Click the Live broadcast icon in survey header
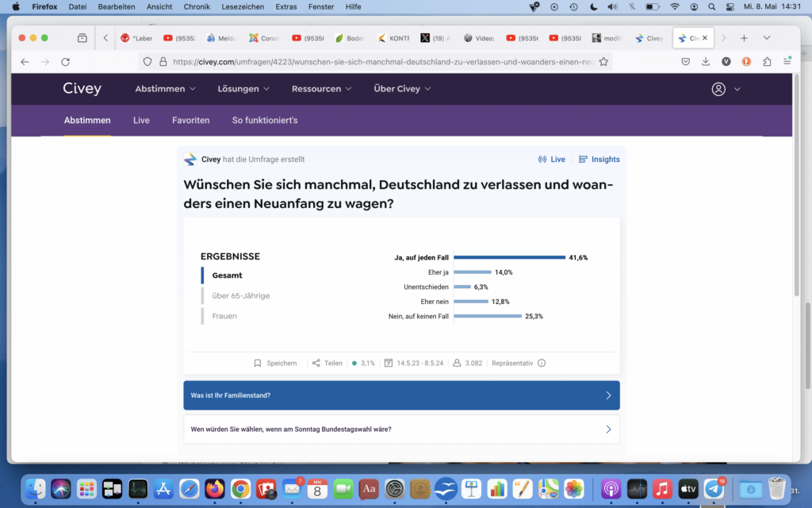This screenshot has width=812, height=508. (542, 160)
